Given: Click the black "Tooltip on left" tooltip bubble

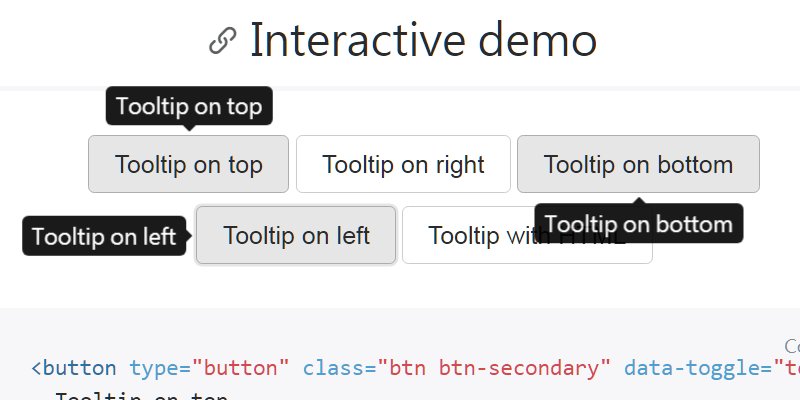Looking at the screenshot, I should (x=104, y=236).
